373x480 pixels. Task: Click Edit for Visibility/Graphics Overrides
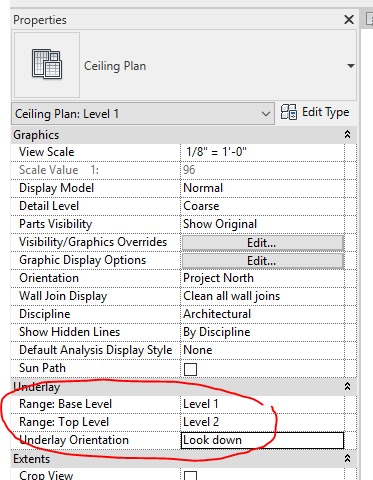click(262, 243)
